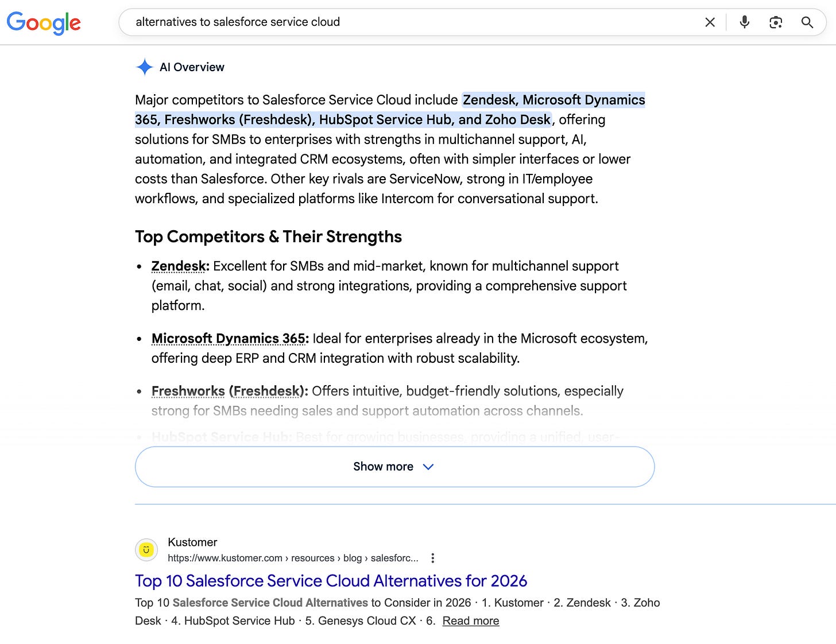836x644 pixels.
Task: Click 'workflows, and specialized platforms like Intercom' line
Action: coord(366,199)
